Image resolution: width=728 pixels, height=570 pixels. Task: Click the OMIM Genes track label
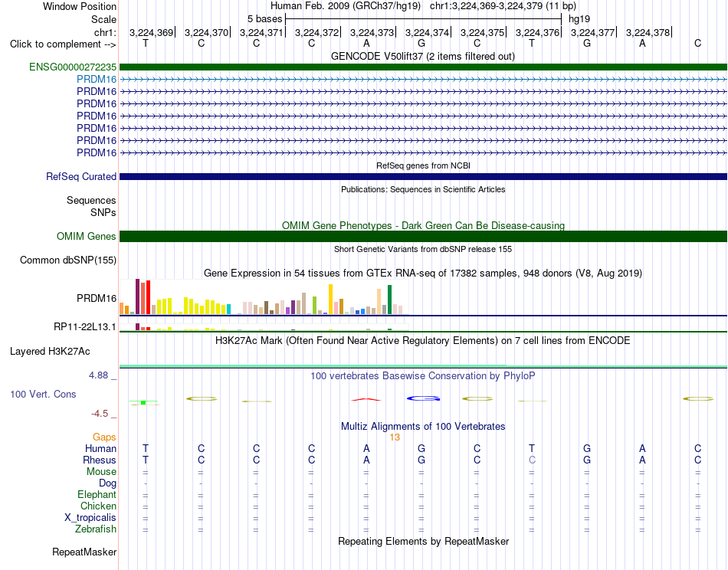tap(87, 236)
